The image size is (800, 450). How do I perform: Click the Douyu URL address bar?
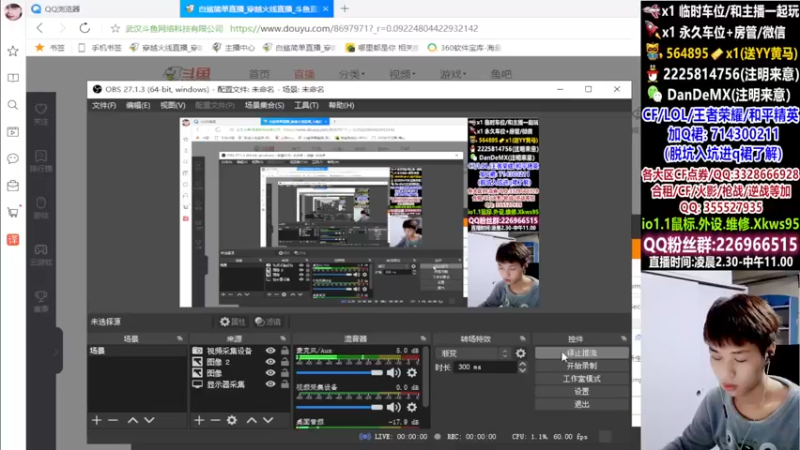[354, 29]
